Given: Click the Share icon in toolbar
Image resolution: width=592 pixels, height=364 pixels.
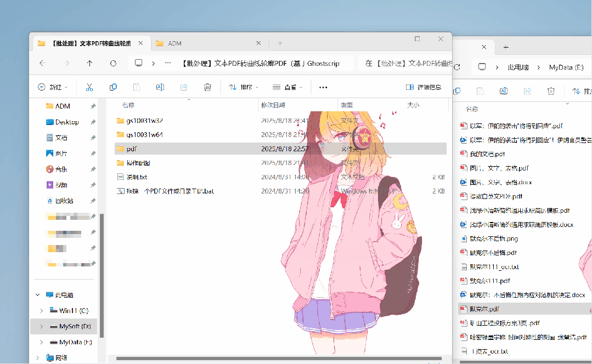Looking at the screenshot, I should pyautogui.click(x=184, y=87).
